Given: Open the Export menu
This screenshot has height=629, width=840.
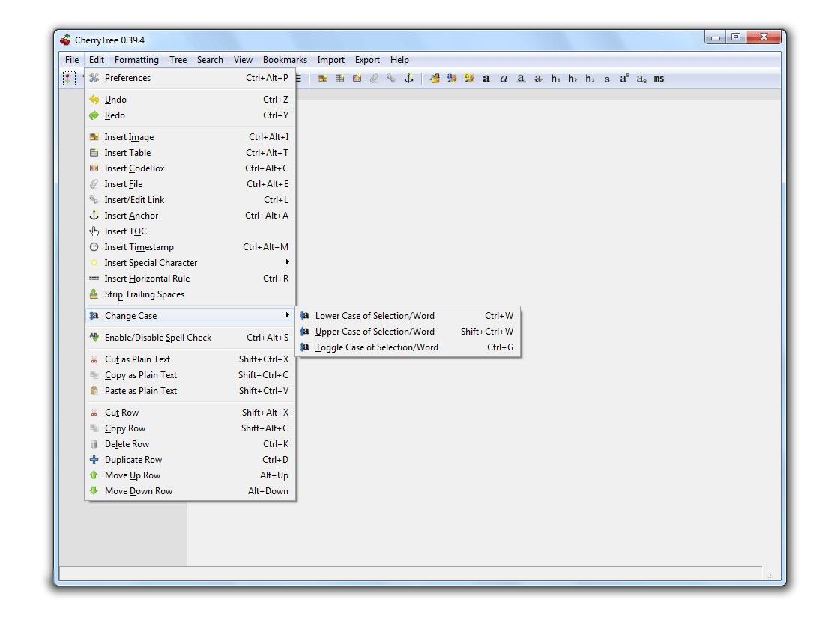Looking at the screenshot, I should [x=367, y=60].
